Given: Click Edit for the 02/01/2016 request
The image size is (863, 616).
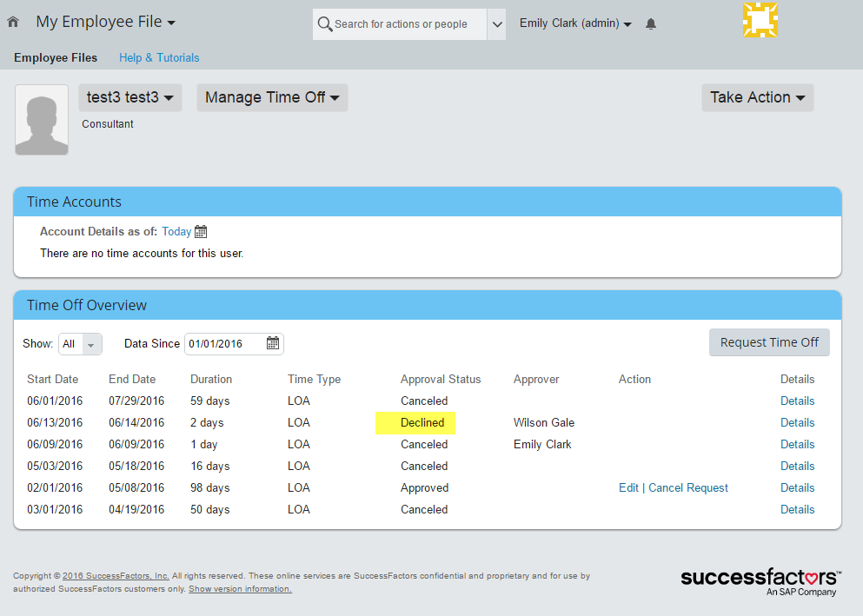Looking at the screenshot, I should coord(628,488).
